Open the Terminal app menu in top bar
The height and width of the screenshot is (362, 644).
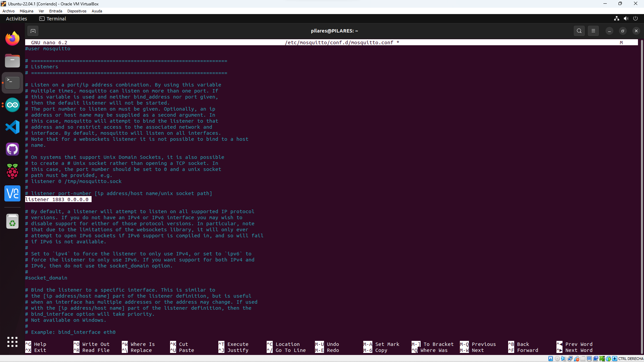coord(53,19)
